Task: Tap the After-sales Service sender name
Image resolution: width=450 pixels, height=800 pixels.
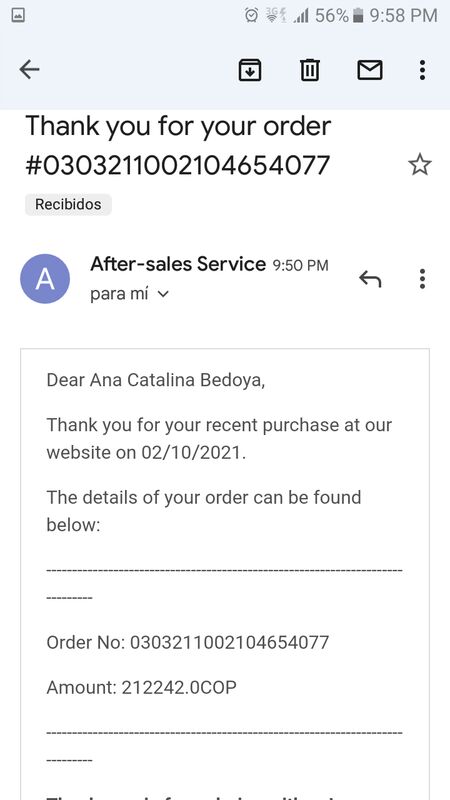Action: coord(178,264)
